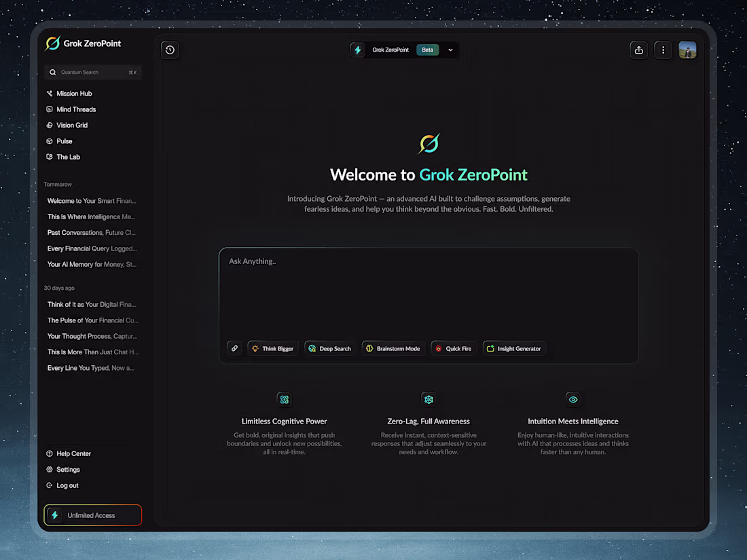Screen dimensions: 747x560
Task: Click the attachment icon in prompt box
Action: (x=234, y=348)
